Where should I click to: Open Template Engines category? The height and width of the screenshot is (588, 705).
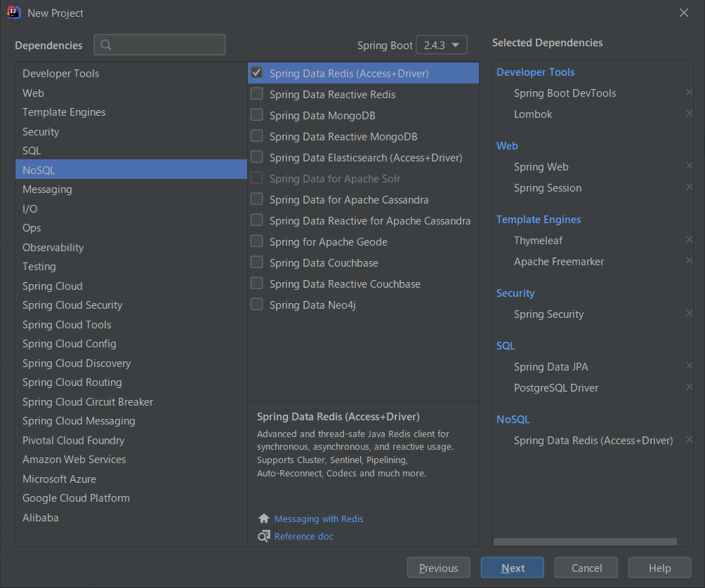[x=131, y=112]
